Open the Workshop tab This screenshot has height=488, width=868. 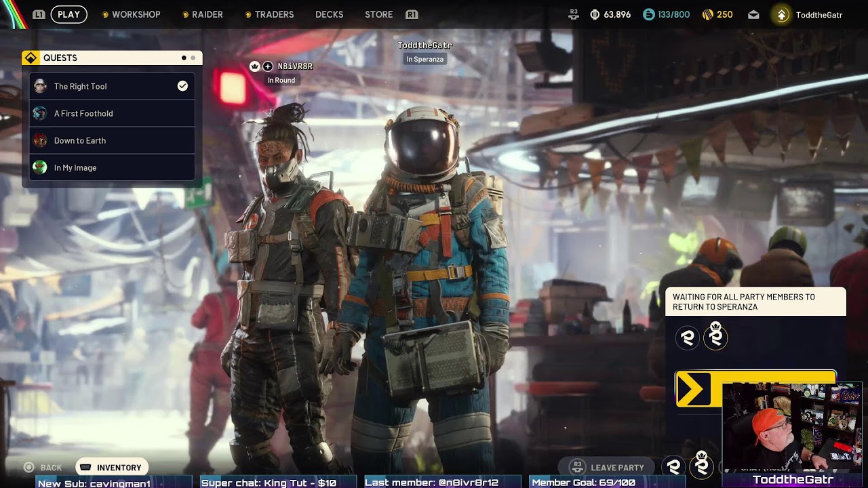point(136,14)
